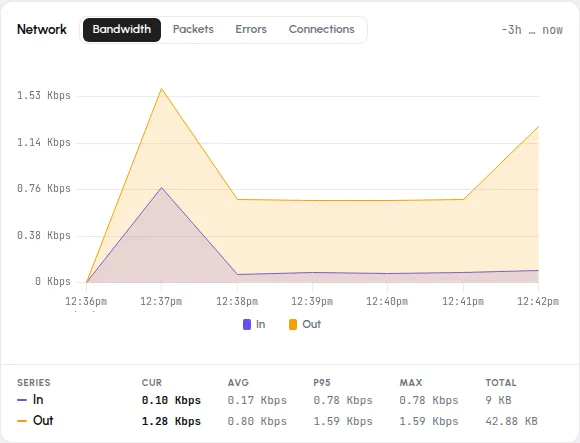The height and width of the screenshot is (443, 580).
Task: Click the In MAX value 0.78 Kbps
Action: pos(429,400)
